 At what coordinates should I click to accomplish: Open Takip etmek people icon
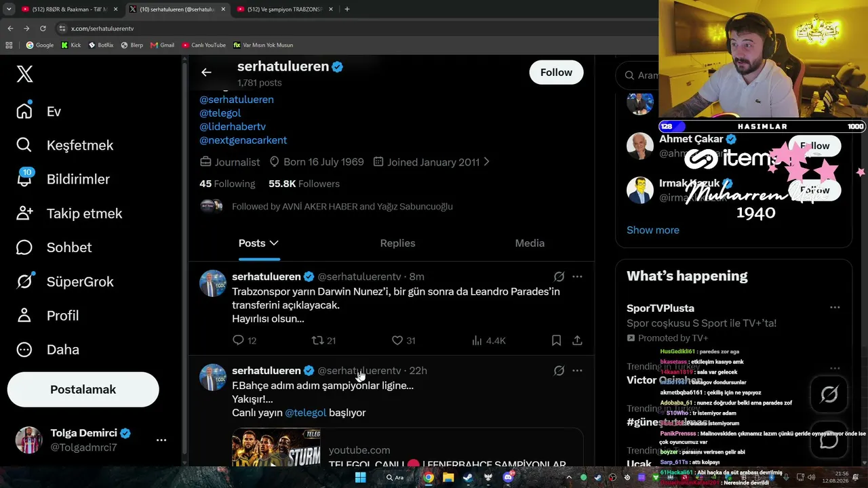point(68,213)
